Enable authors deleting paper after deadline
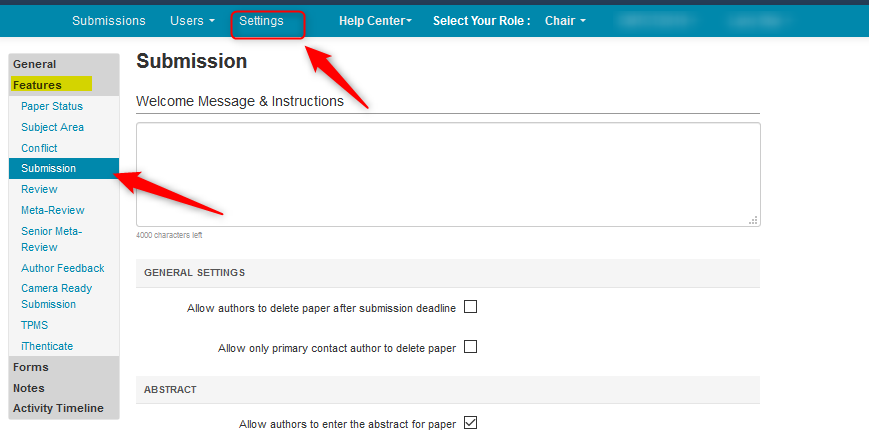Screen dimensions: 869x443 coord(471,307)
